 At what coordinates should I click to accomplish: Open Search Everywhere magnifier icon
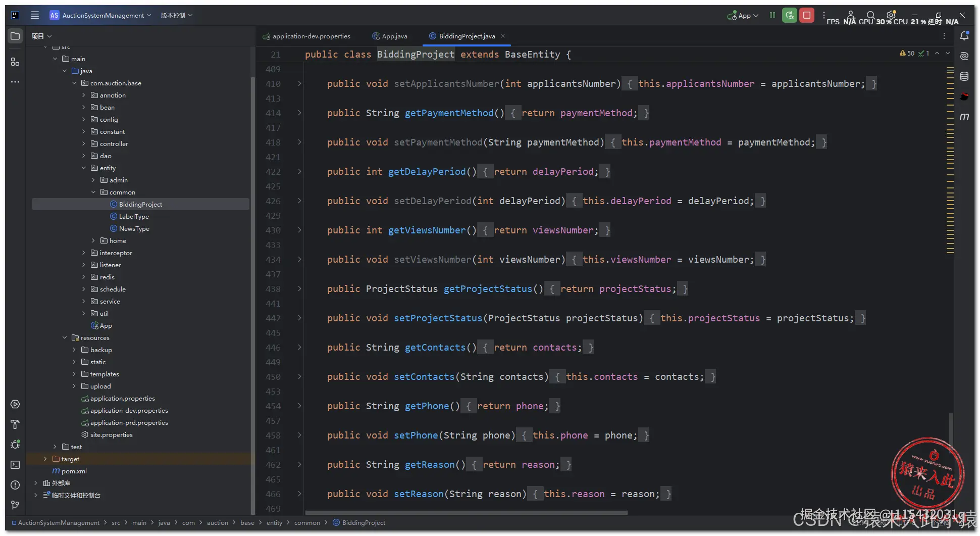[871, 15]
